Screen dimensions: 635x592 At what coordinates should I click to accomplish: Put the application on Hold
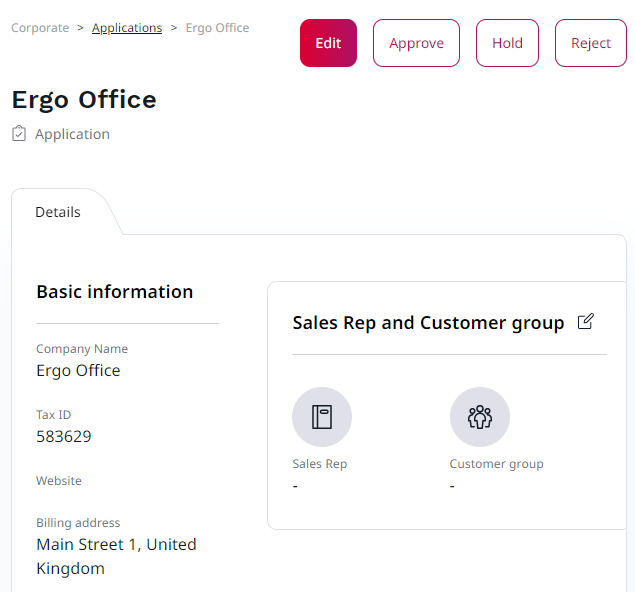coord(507,43)
